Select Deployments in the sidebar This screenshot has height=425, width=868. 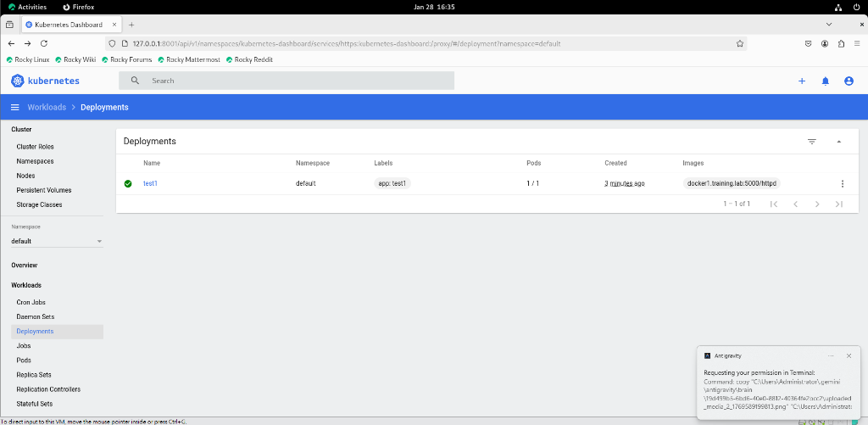[57, 332]
